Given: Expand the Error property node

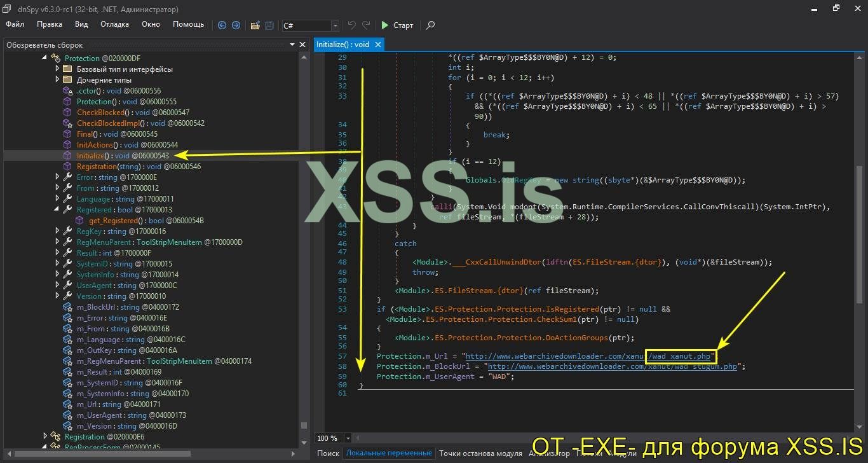Looking at the screenshot, I should point(57,177).
